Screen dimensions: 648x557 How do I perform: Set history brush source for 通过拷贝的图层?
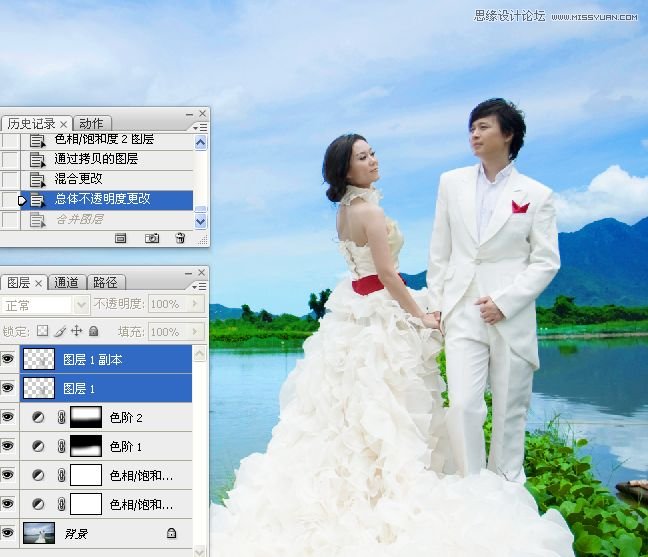tap(10, 159)
